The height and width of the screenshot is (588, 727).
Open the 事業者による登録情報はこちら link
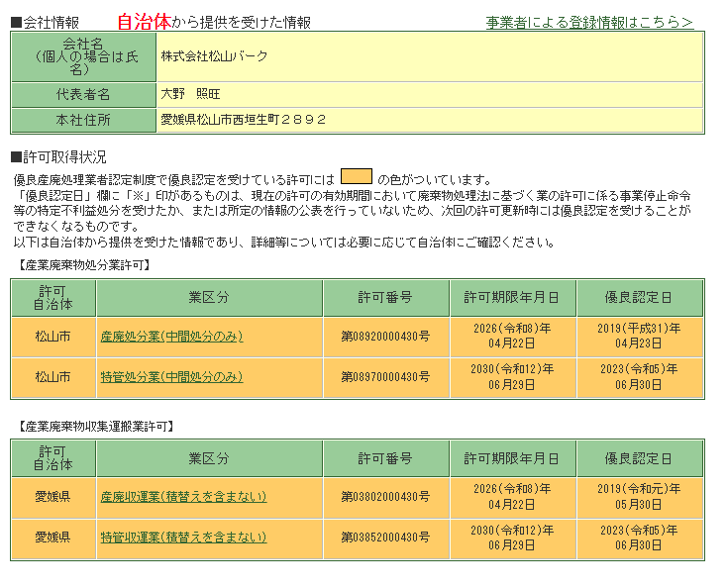click(x=589, y=22)
